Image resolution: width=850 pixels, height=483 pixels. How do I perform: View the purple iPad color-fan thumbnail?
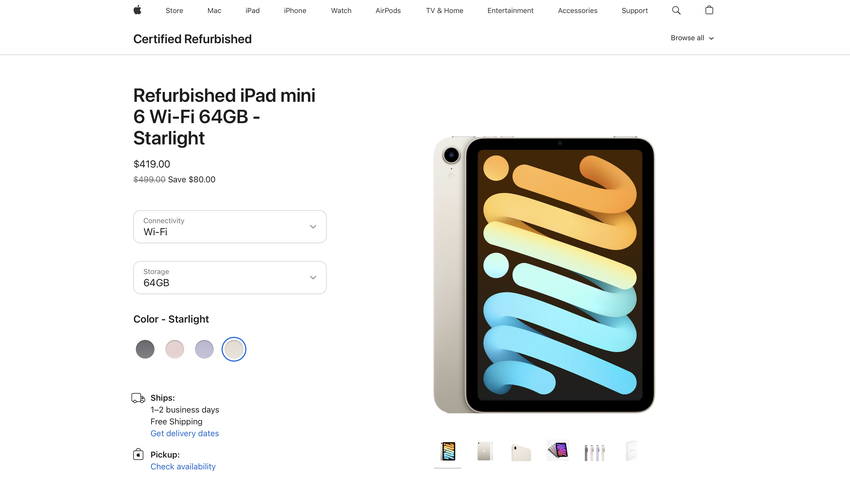click(x=558, y=452)
